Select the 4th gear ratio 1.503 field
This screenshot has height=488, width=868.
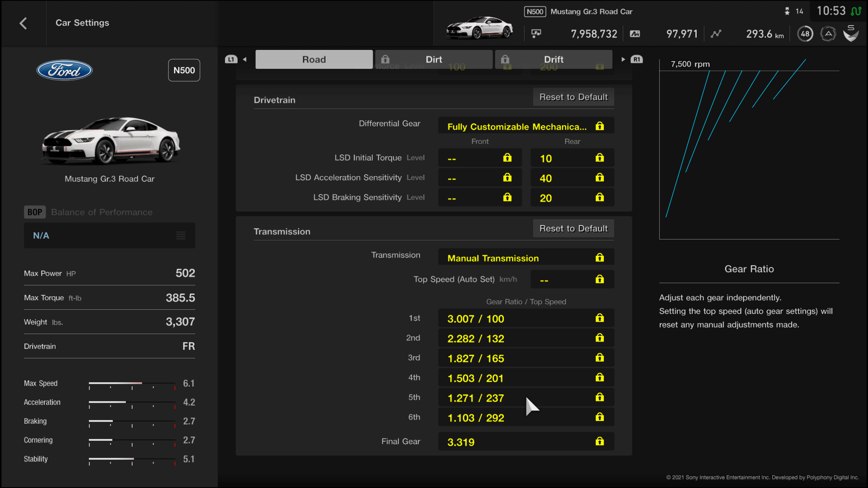[526, 378]
